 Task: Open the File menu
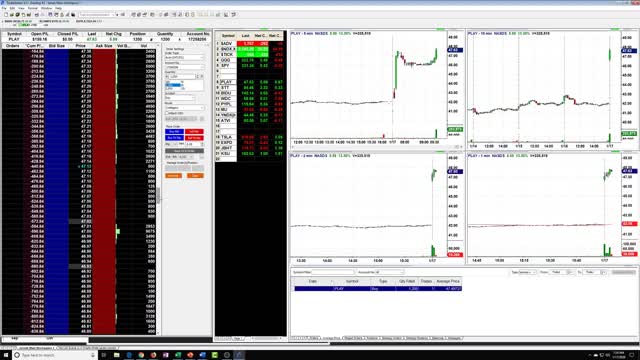(x=4, y=8)
